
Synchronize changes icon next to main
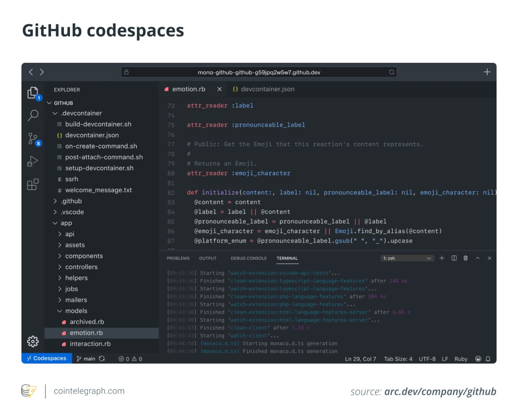[102, 359]
